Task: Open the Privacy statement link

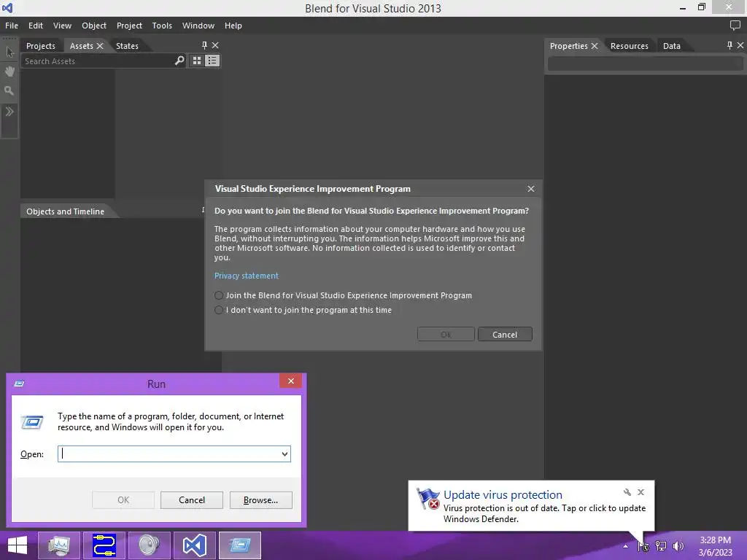Action: [247, 276]
